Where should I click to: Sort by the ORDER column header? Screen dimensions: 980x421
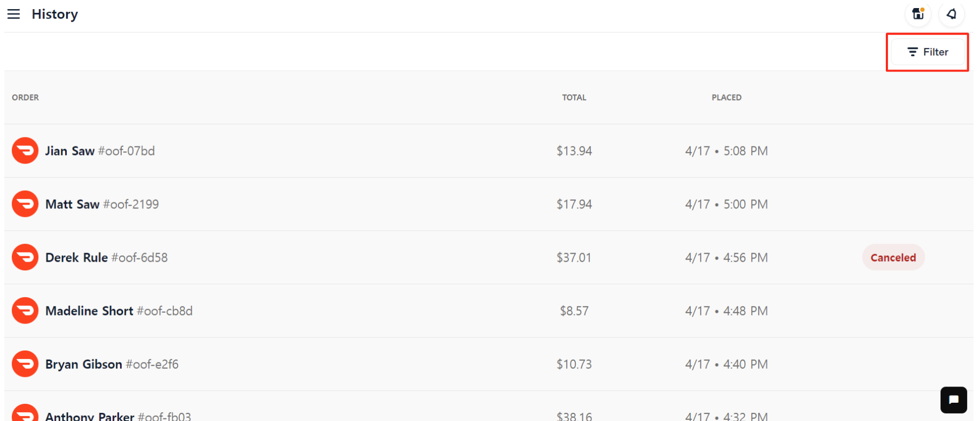click(25, 97)
